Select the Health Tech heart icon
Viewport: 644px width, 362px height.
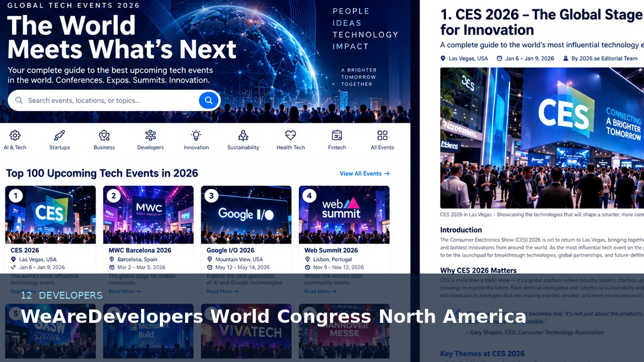click(290, 135)
